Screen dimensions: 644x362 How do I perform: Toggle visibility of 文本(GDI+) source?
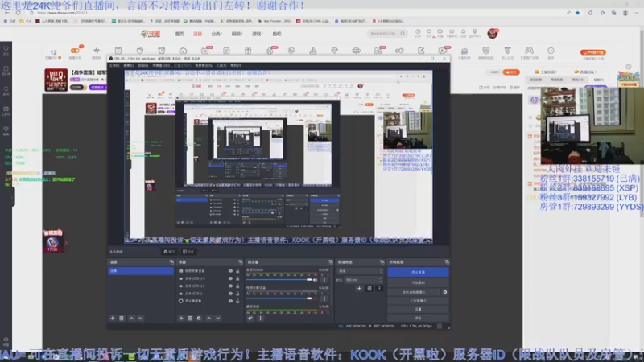230,294
